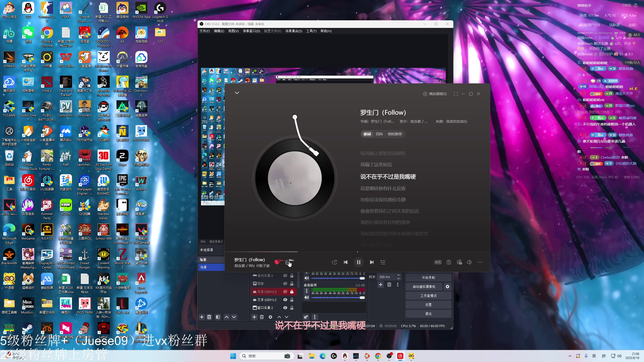Skip to the next track
The image size is (644, 362).
point(372,262)
